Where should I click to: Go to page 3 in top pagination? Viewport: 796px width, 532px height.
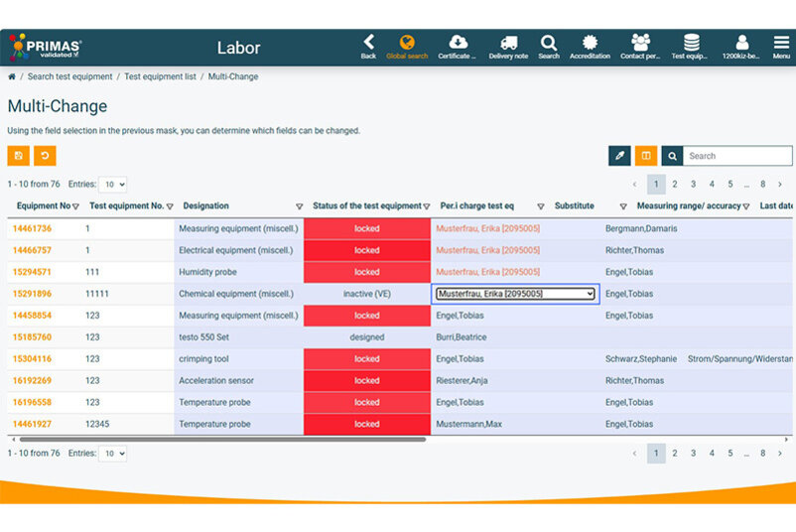pos(693,185)
